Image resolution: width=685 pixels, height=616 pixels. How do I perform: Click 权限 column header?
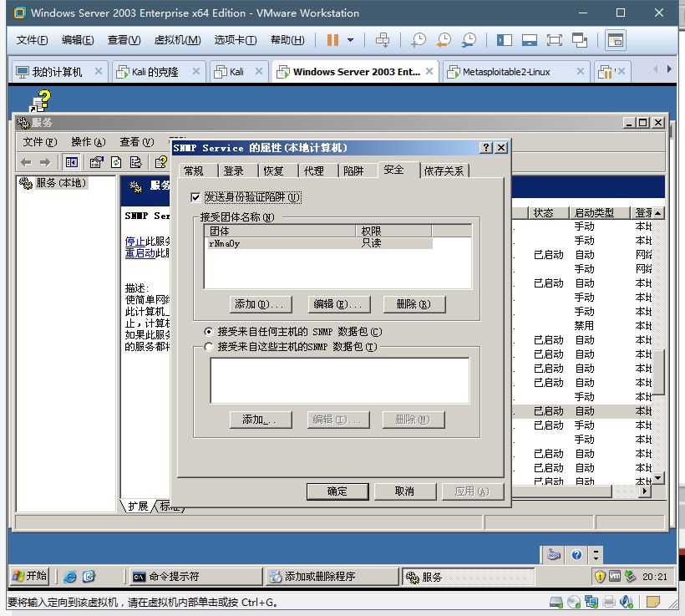pos(393,231)
